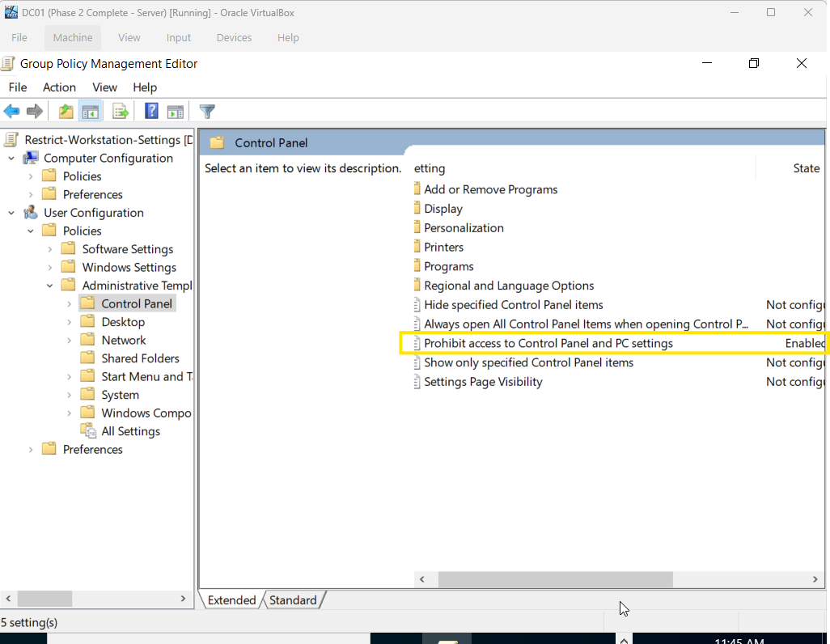Open the editor File menu

click(18, 87)
